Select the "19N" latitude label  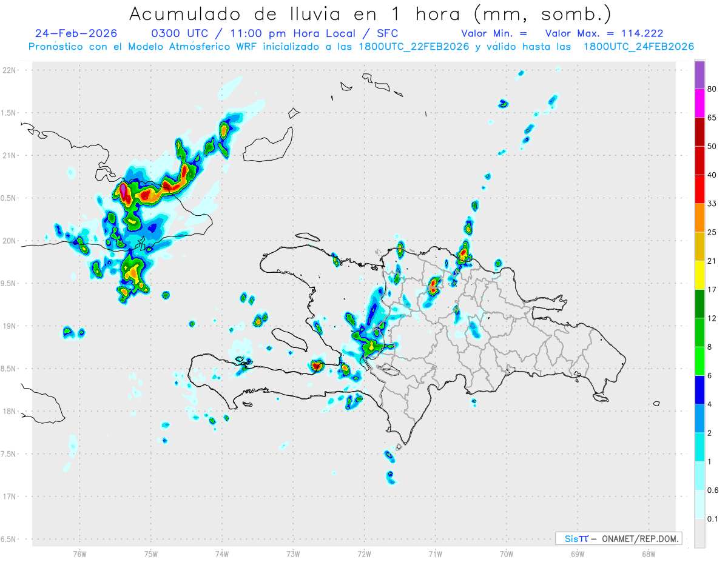point(10,326)
